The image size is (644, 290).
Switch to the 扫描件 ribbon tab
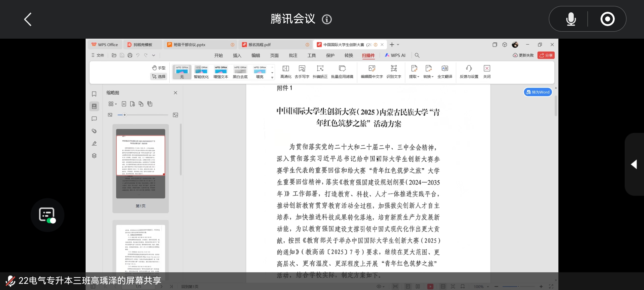[368, 55]
